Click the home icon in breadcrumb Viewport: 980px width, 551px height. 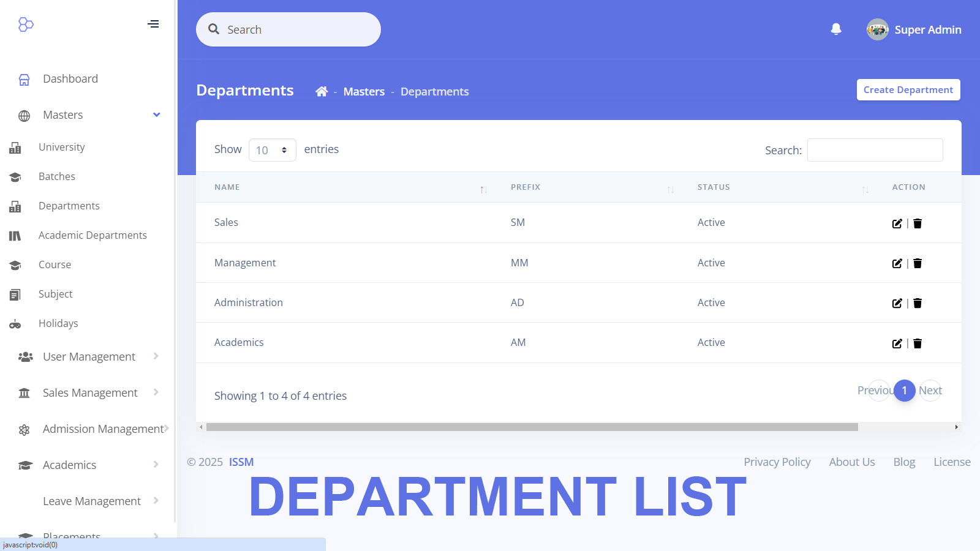click(322, 92)
